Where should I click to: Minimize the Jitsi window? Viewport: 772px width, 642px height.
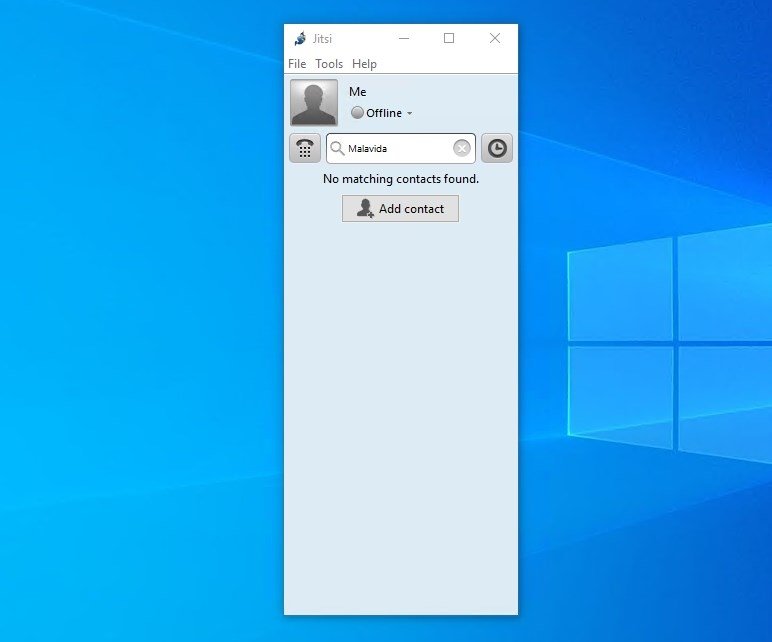click(x=404, y=38)
